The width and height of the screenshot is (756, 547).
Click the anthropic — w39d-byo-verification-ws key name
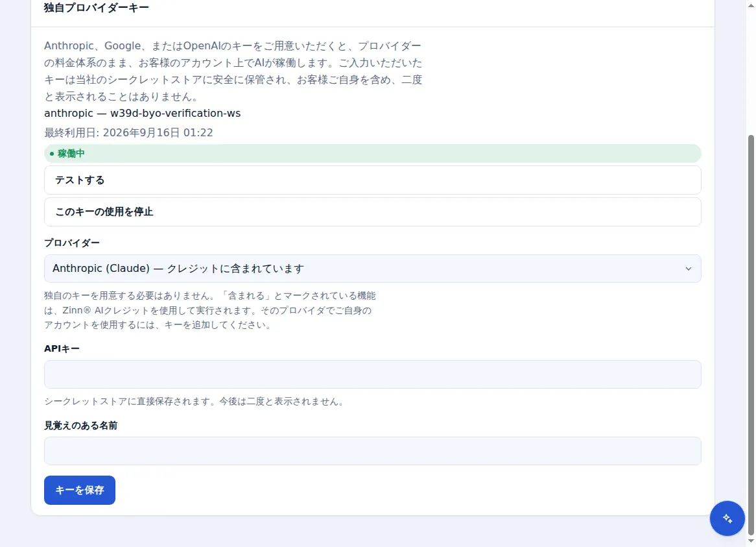click(x=142, y=114)
